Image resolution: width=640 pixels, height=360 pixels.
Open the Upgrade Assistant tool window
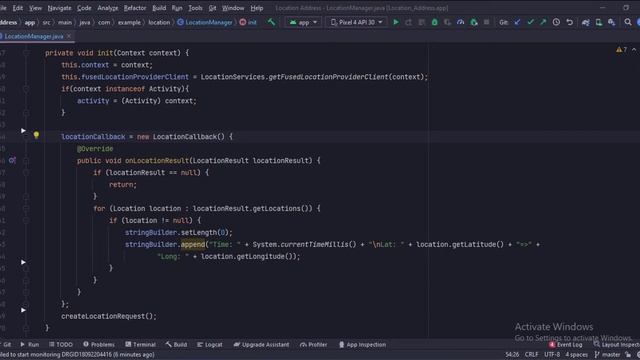point(261,344)
